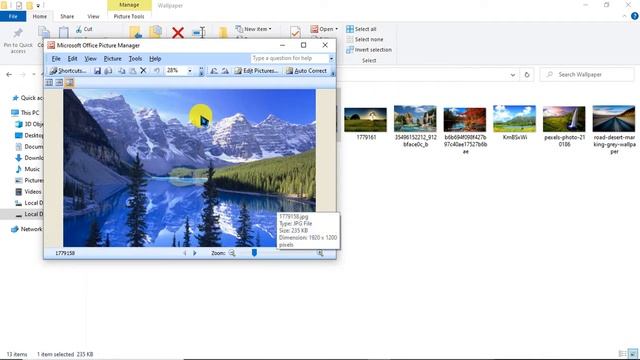Expand address bar history dropdown
The width and height of the screenshot is (640, 360).
tap(513, 75)
